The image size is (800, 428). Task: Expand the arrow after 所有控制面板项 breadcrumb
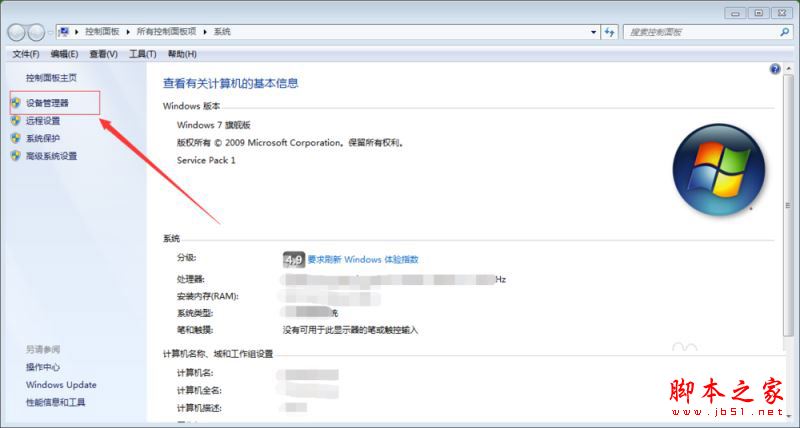point(205,32)
